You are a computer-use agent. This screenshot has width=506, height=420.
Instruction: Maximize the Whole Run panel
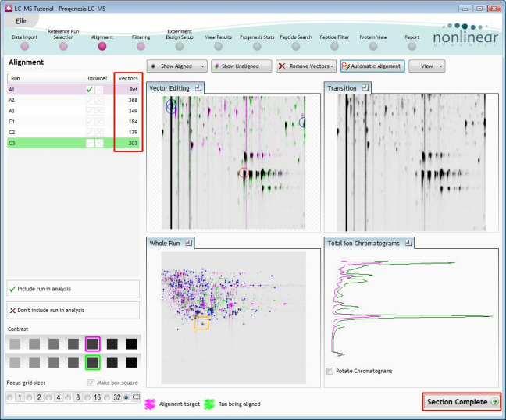tap(189, 243)
